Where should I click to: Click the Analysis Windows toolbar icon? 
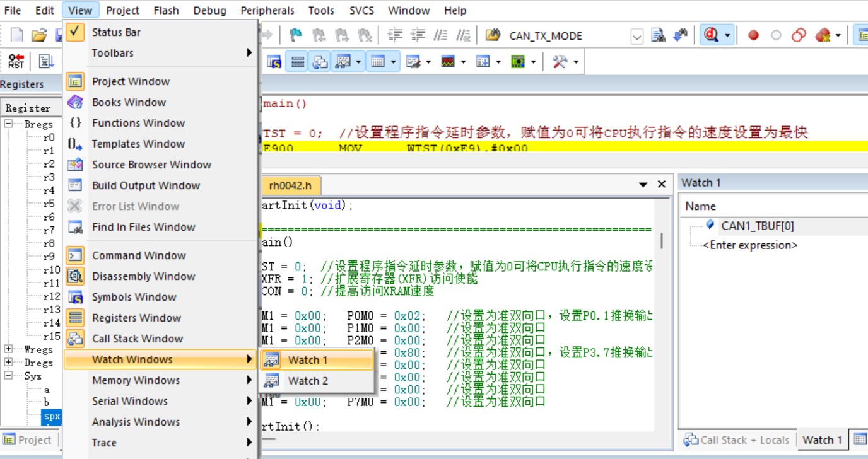[448, 61]
